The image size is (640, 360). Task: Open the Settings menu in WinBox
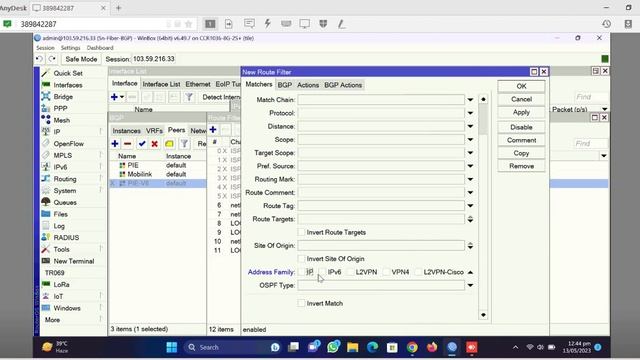70,48
